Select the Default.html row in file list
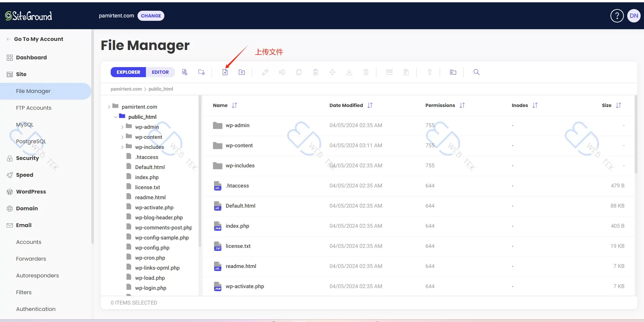Image resolution: width=644 pixels, height=322 pixels. tap(418, 206)
